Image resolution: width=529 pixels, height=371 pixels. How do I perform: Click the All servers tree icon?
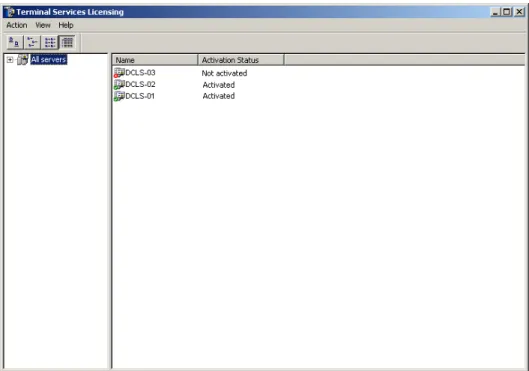pyautogui.click(x=23, y=60)
